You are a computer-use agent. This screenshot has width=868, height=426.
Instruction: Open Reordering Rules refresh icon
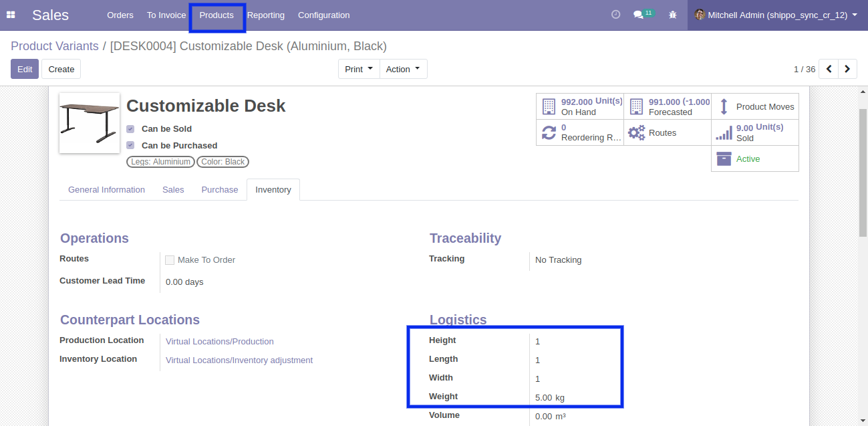point(549,132)
